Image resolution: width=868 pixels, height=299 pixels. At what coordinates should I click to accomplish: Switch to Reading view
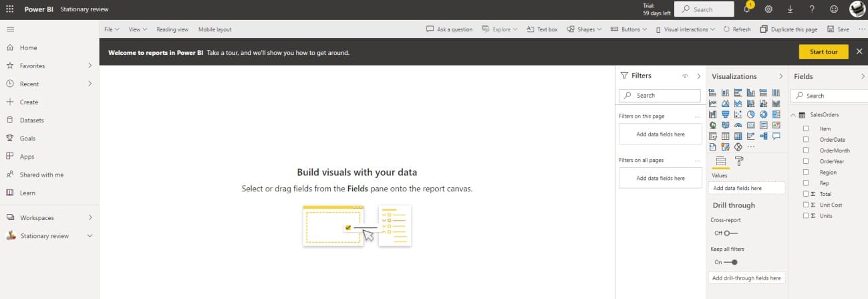[172, 29]
